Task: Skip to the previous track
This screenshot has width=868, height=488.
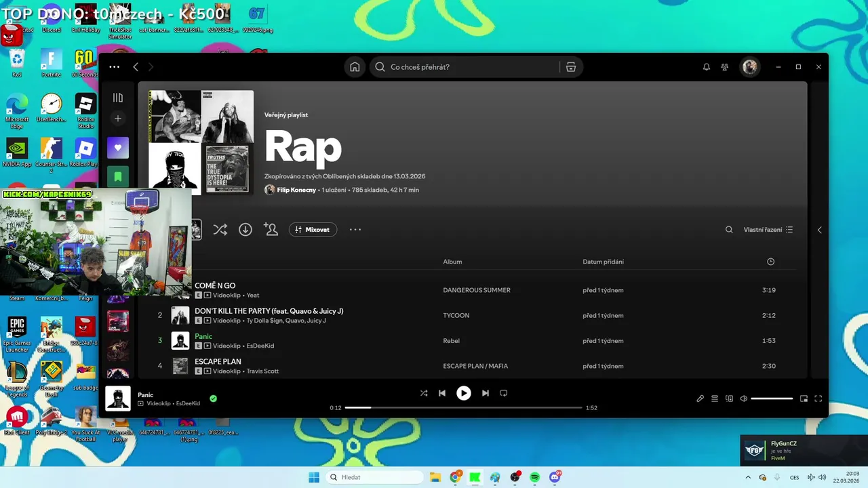Action: (x=442, y=393)
